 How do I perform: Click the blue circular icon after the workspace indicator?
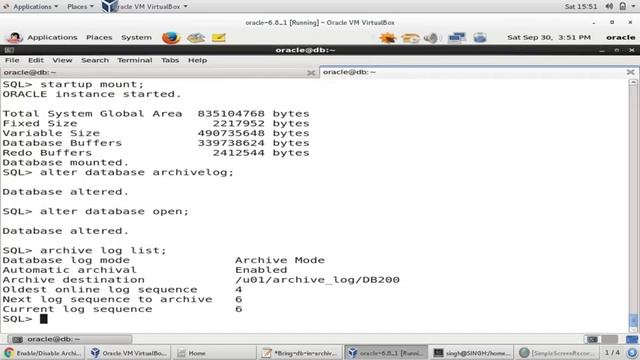coord(632,353)
